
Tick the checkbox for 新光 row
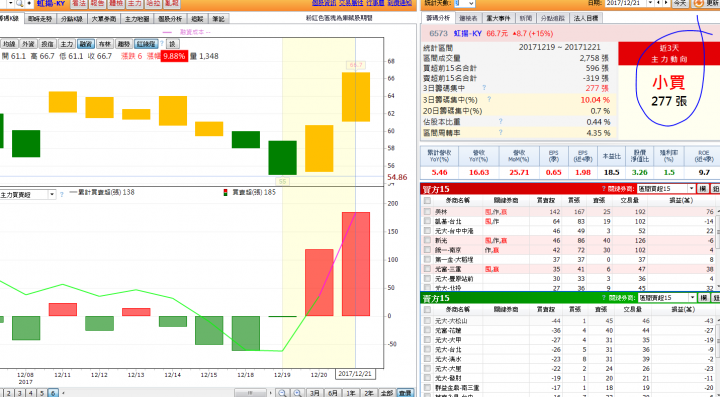click(x=427, y=240)
